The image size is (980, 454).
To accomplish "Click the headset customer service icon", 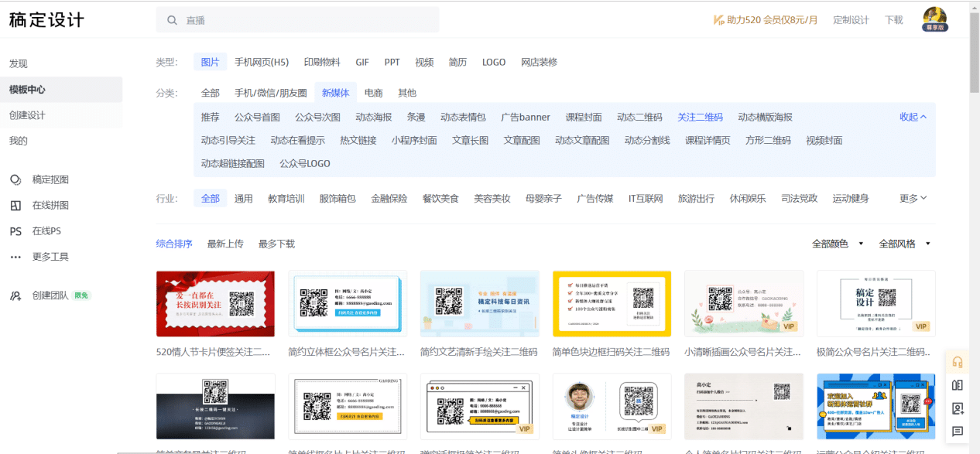I will 958,362.
